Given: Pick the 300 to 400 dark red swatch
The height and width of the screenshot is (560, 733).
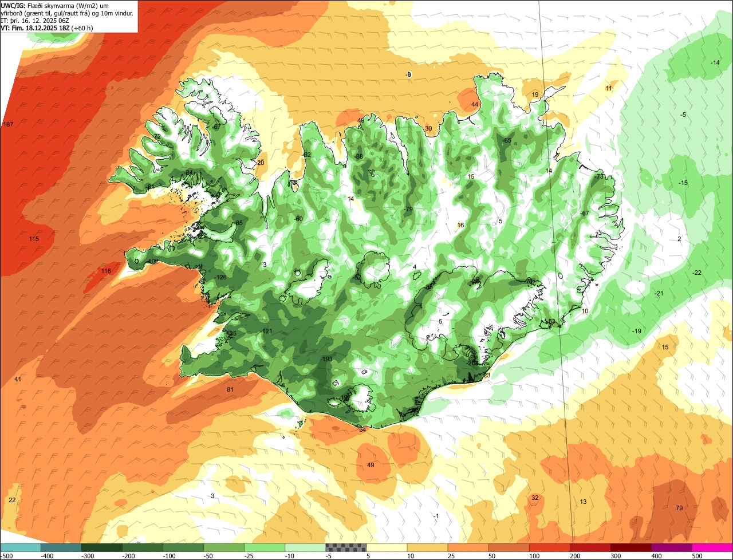Looking at the screenshot, I should point(630,547).
